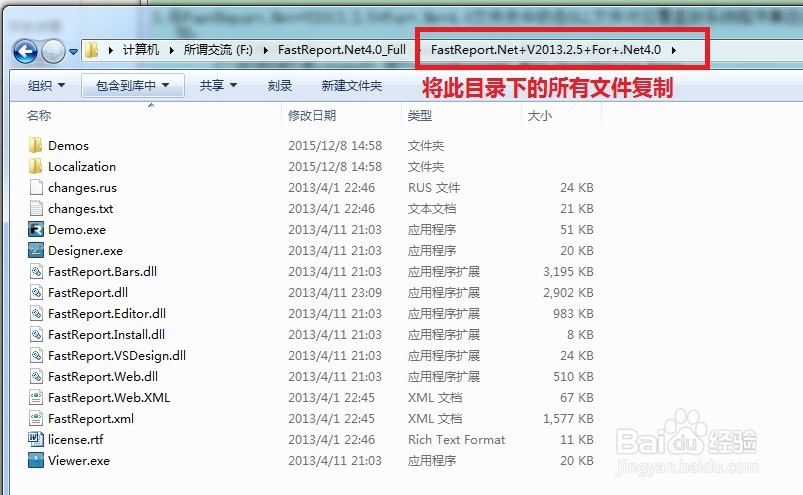Open the 组织 menu
The width and height of the screenshot is (803, 495).
point(46,85)
